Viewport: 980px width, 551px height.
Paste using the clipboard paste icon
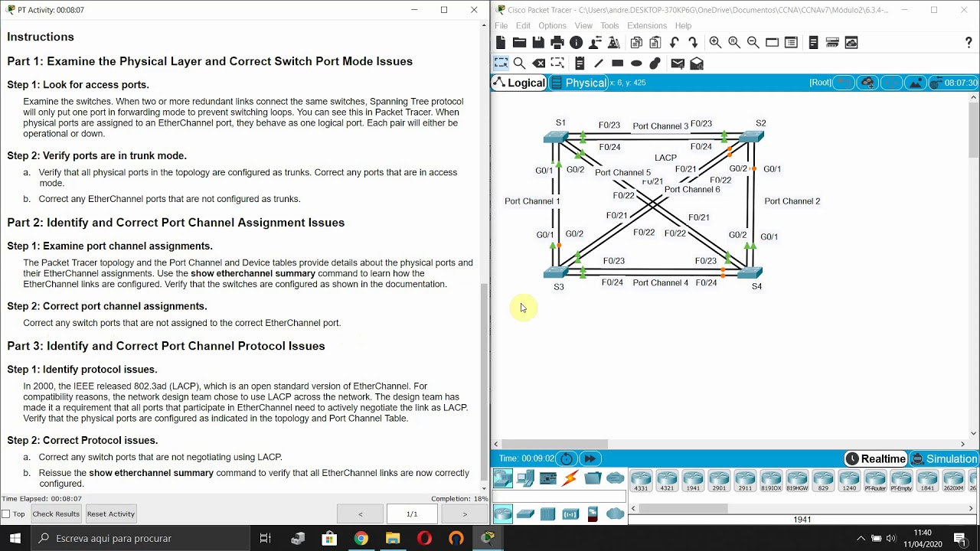point(655,43)
